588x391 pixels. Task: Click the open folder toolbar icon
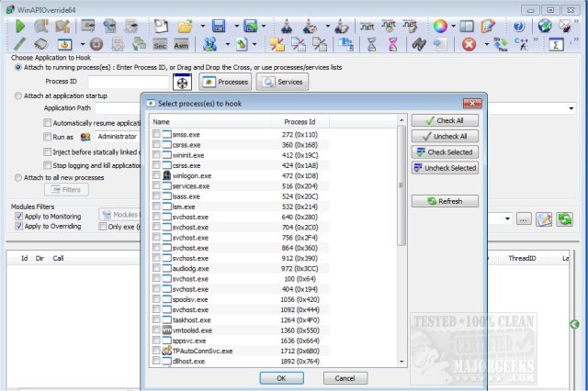tap(185, 27)
